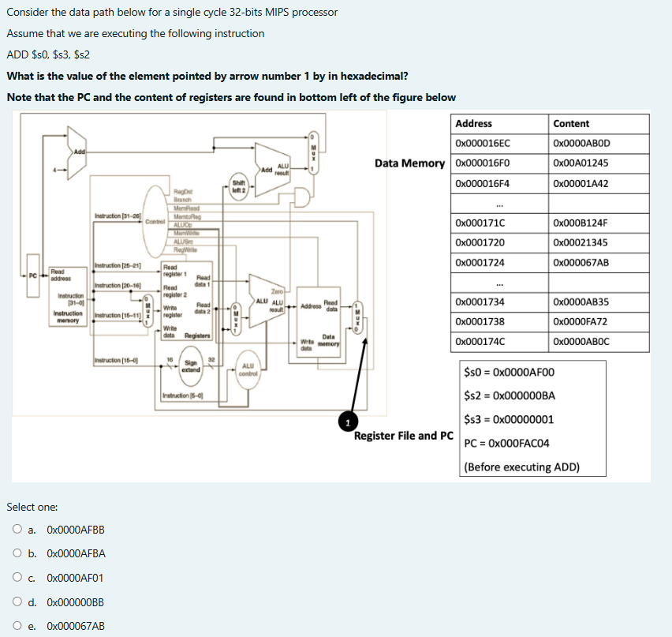The width and height of the screenshot is (672, 637).
Task: Select answer option d 0x000000BB
Action: [17, 601]
